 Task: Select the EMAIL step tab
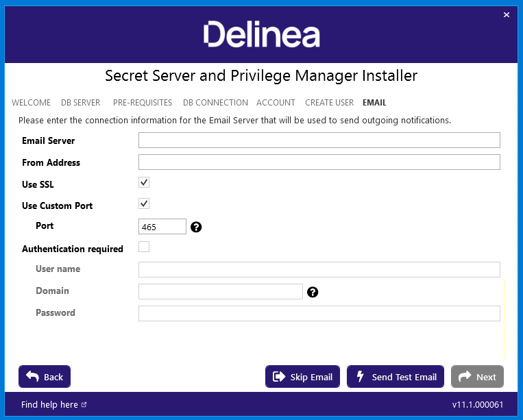[374, 102]
